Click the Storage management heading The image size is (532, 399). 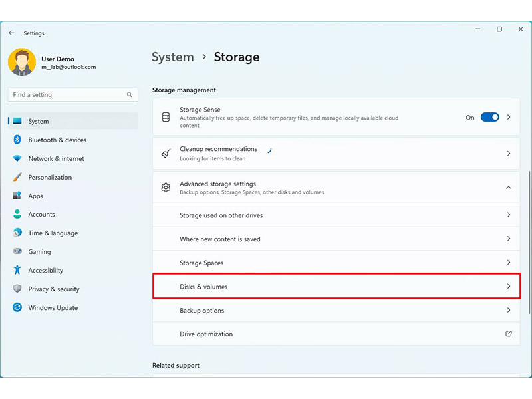tap(184, 90)
